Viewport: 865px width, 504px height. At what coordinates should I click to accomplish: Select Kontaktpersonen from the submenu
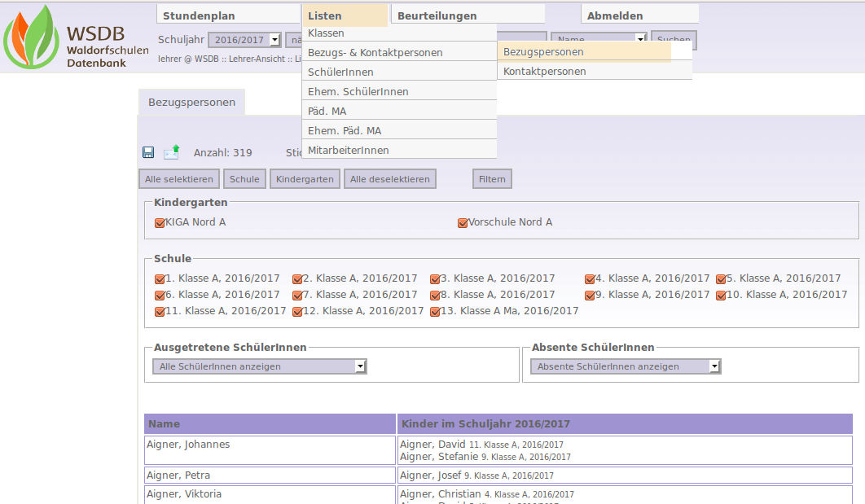[544, 72]
